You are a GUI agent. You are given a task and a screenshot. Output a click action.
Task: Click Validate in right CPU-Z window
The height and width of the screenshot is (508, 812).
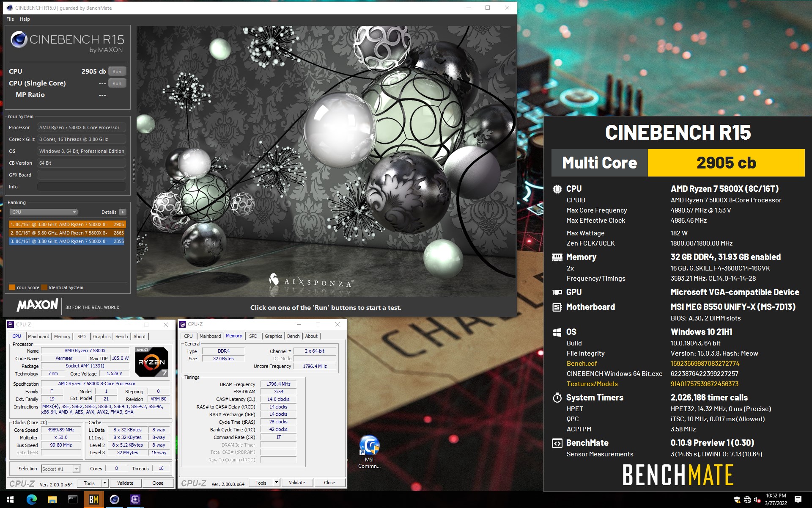coord(297,483)
